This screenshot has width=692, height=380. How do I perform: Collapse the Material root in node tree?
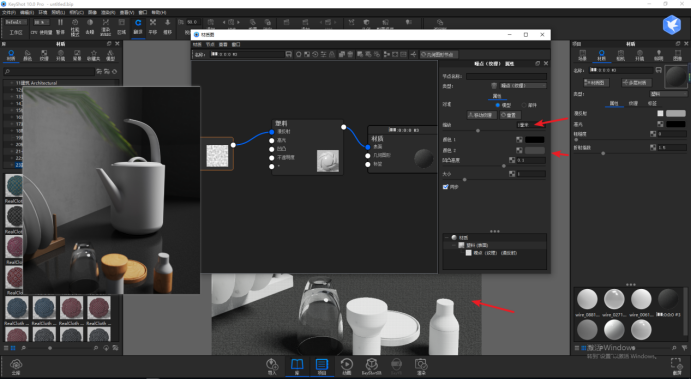(x=447, y=237)
